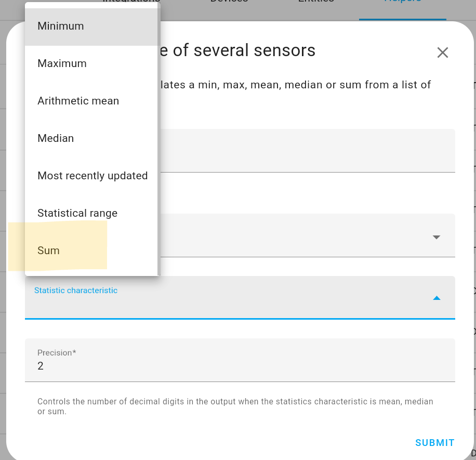Pick the Most recently updated option

coord(92,175)
